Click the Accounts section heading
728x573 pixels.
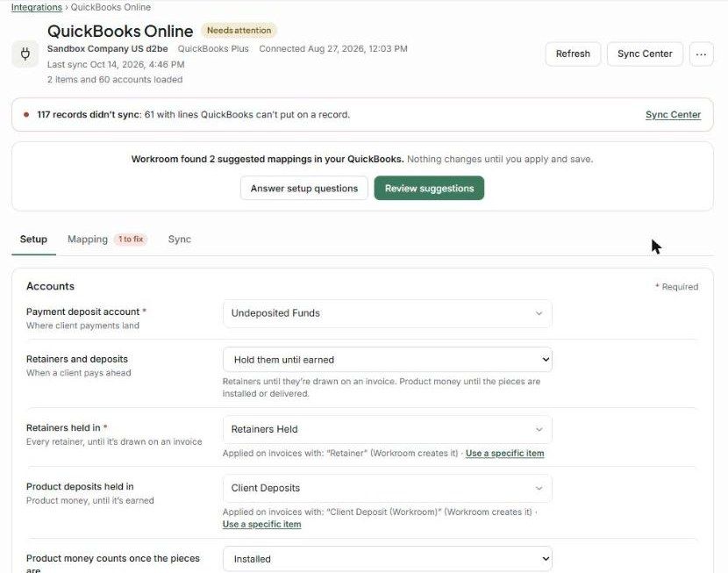click(x=50, y=286)
